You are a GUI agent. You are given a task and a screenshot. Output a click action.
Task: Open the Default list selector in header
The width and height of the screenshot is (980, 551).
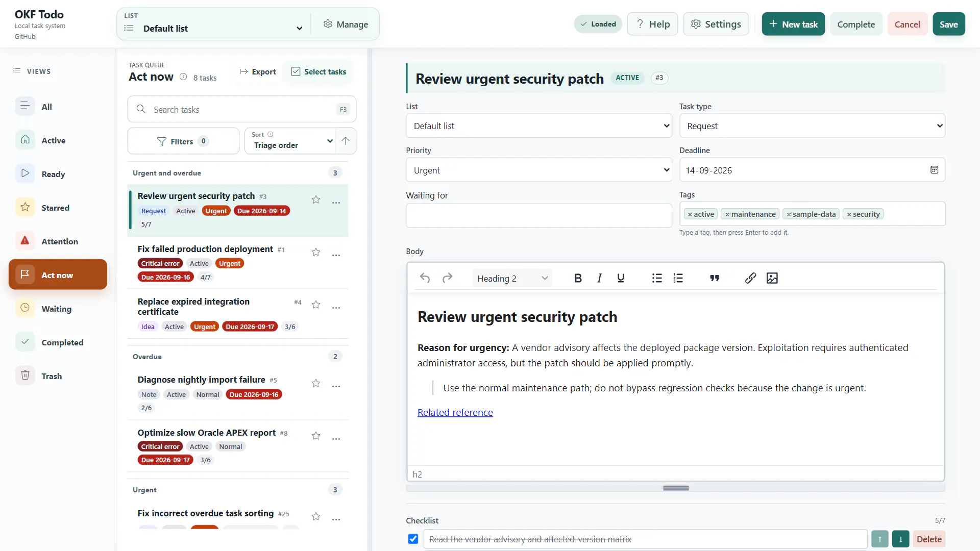(x=214, y=29)
